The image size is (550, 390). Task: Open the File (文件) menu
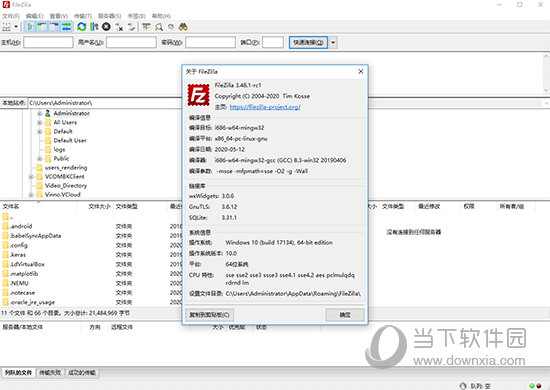point(11,16)
